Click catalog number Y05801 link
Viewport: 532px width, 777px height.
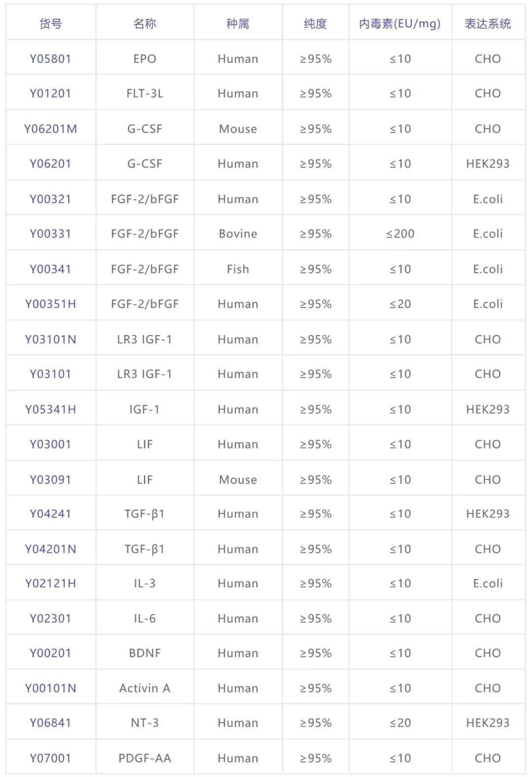click(x=50, y=59)
